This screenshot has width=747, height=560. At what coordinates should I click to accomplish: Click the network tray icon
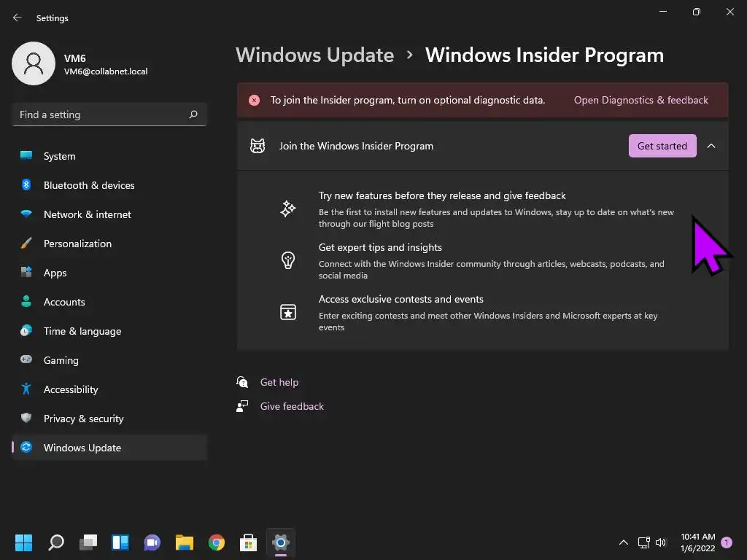coord(643,542)
